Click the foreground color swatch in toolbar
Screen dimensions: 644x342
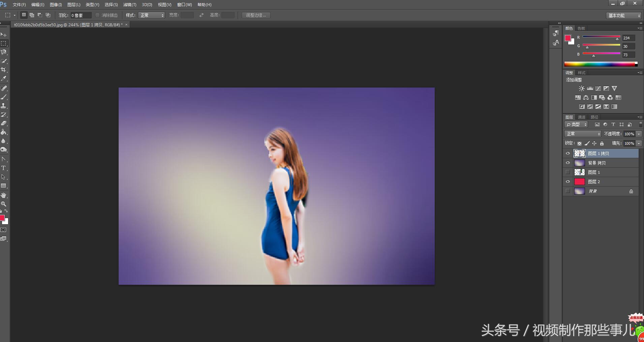pyautogui.click(x=2, y=218)
